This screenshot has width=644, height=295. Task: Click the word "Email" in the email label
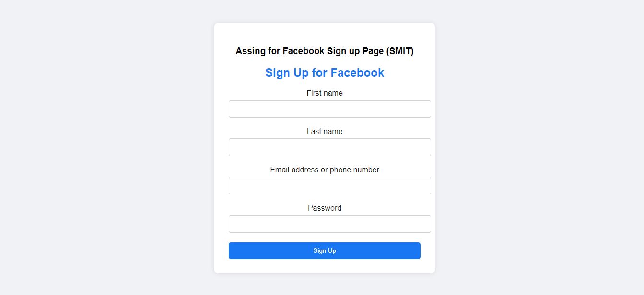(280, 170)
